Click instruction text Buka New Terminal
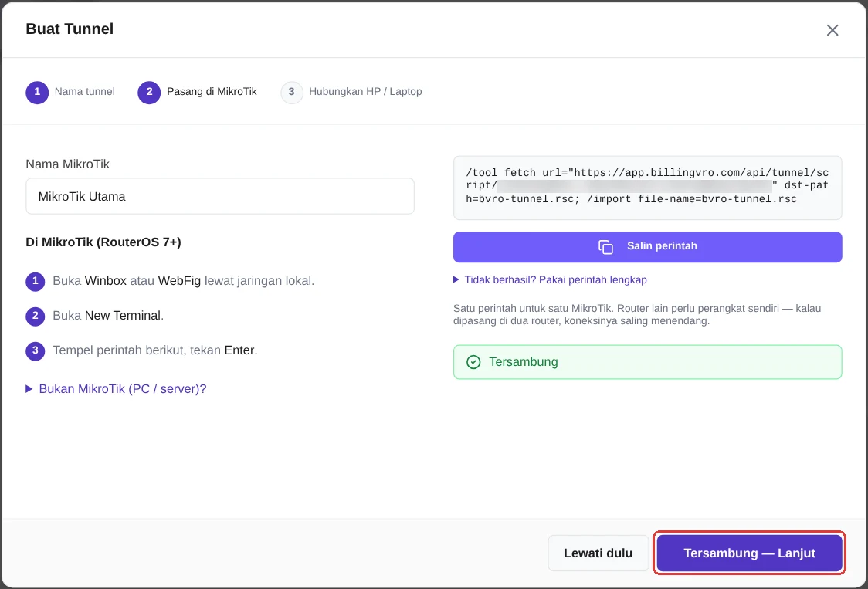868x589 pixels. click(108, 316)
